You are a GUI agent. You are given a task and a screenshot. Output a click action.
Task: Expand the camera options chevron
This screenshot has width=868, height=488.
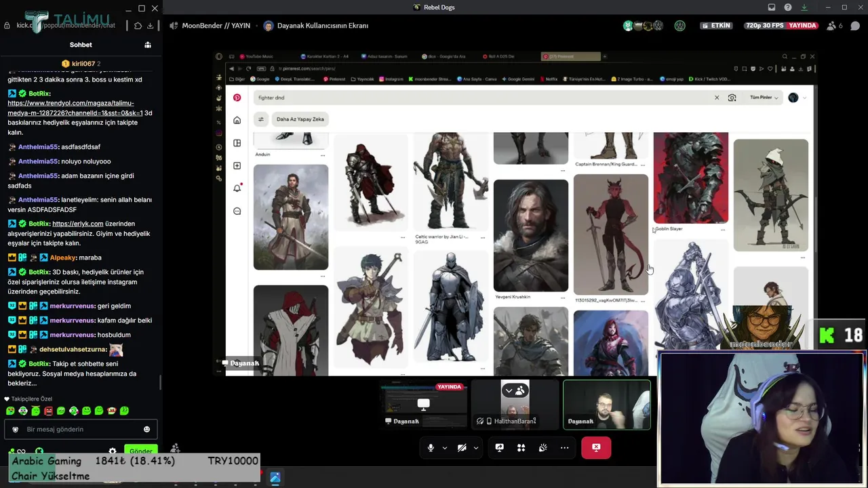point(475,448)
